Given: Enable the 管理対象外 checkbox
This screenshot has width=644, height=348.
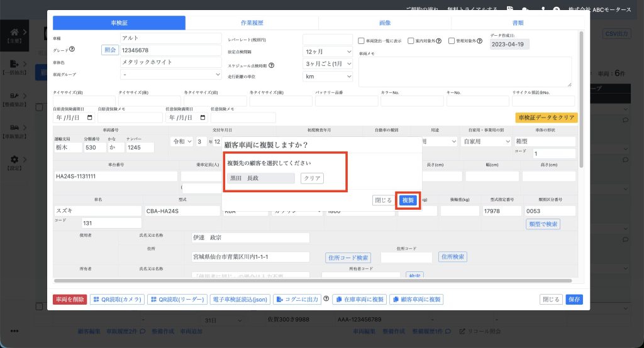Looking at the screenshot, I should pos(452,41).
